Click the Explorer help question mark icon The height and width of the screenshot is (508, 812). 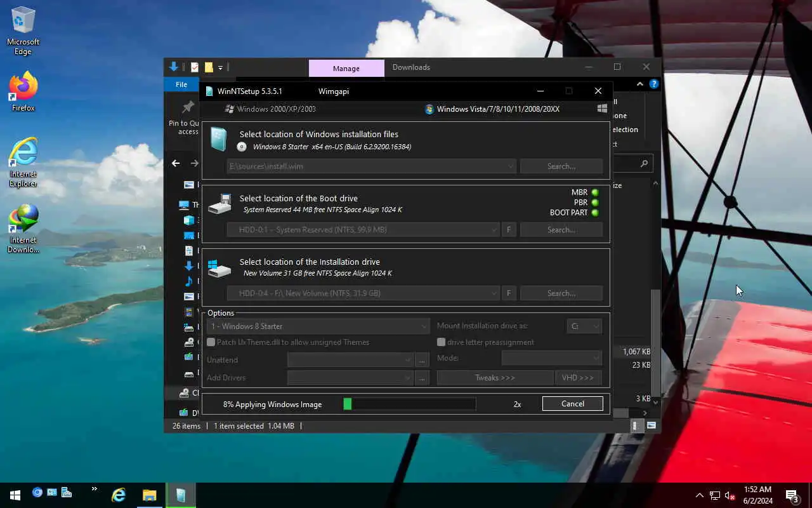coord(654,84)
